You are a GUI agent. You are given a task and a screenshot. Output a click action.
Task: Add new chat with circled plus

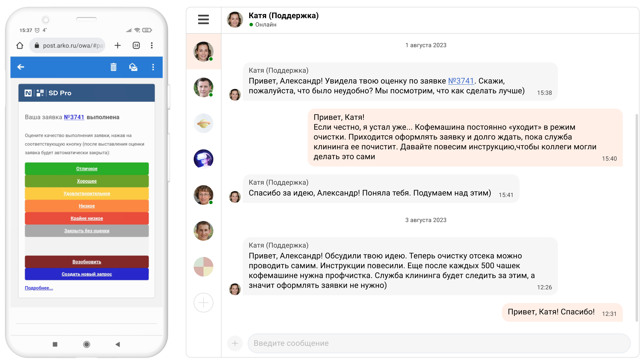coord(203,303)
